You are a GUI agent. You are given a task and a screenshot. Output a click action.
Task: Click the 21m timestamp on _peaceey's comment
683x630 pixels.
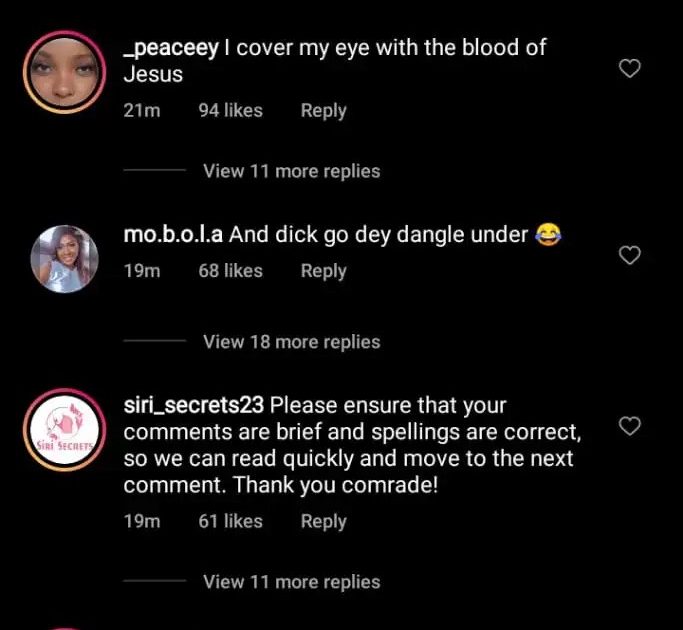pyautogui.click(x=141, y=111)
